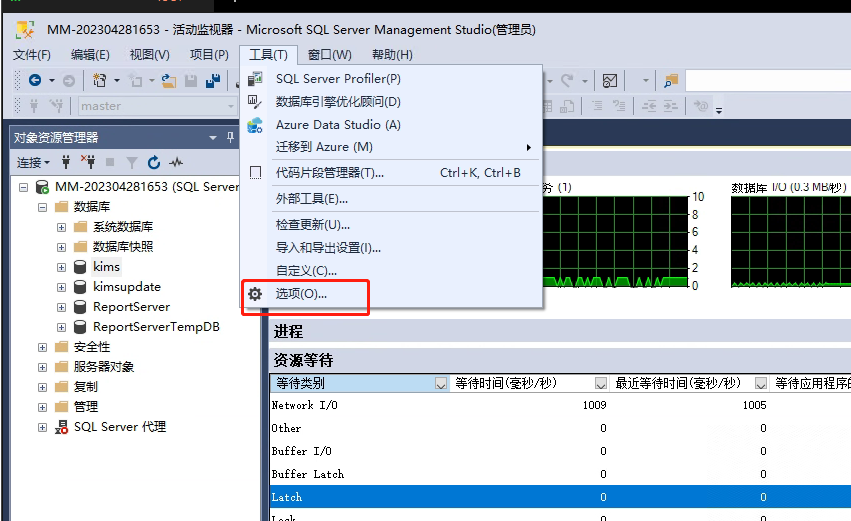
Task: Expand the 进程 section header
Action: click(x=560, y=331)
